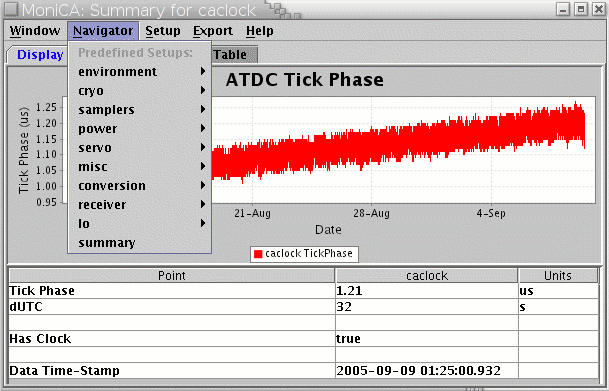Viewport: 609px width, 391px height.
Task: Click the arrow beside lo
Action: [203, 223]
